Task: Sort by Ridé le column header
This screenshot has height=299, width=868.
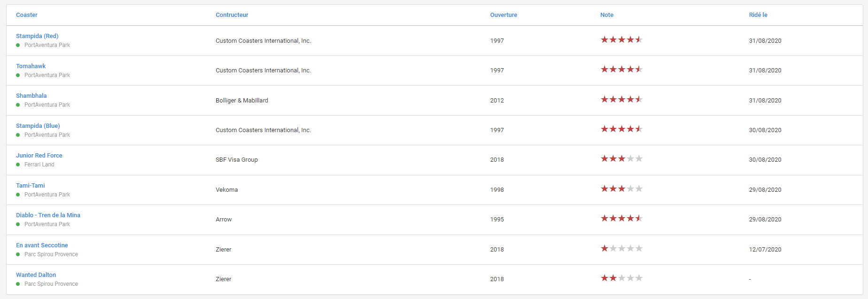Action: tap(758, 15)
